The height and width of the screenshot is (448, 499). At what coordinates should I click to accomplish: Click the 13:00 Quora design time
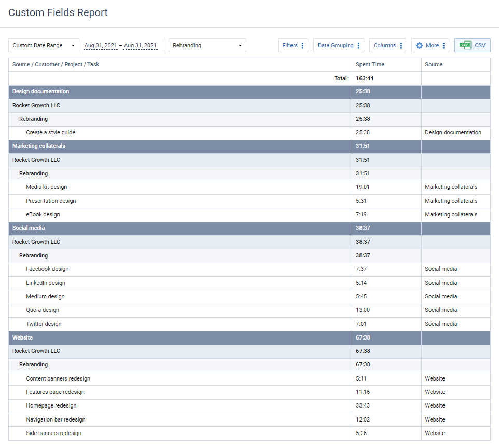coord(363,310)
